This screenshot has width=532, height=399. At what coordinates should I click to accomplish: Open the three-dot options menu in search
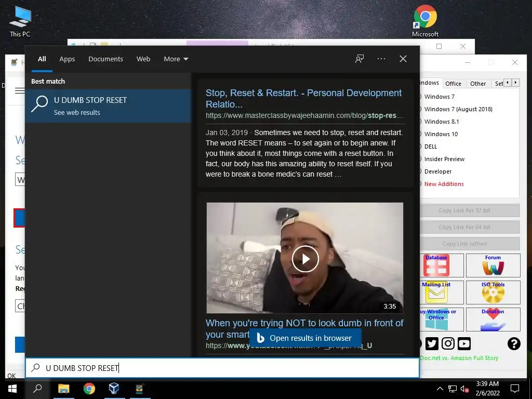(381, 59)
